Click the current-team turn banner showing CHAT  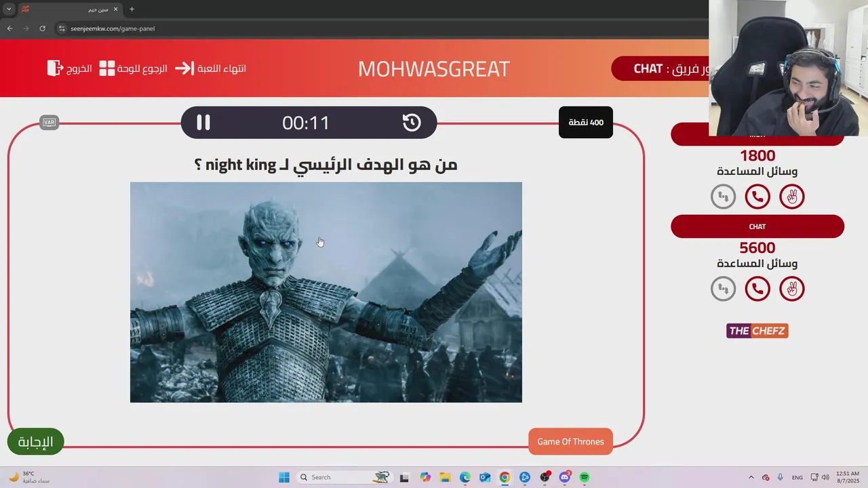(660, 68)
